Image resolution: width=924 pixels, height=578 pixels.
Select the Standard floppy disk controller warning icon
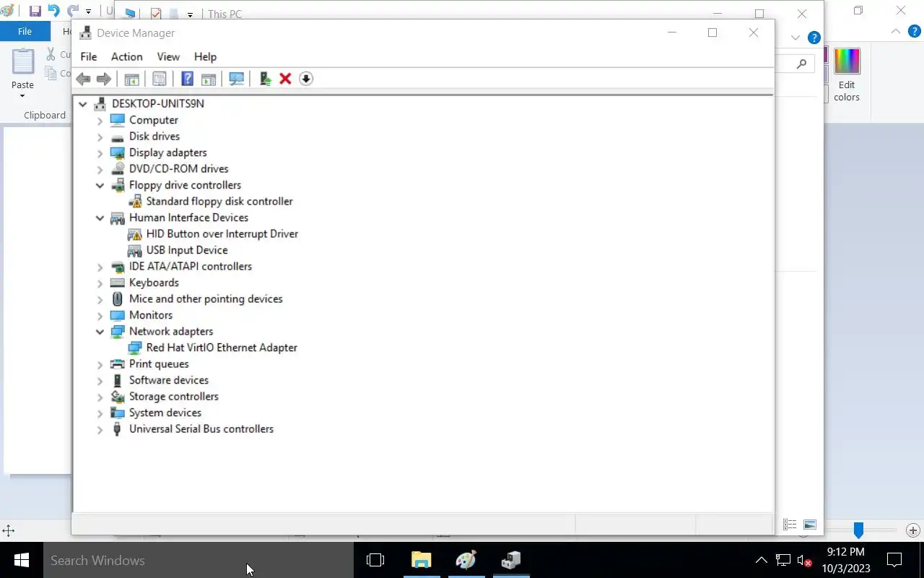point(135,202)
